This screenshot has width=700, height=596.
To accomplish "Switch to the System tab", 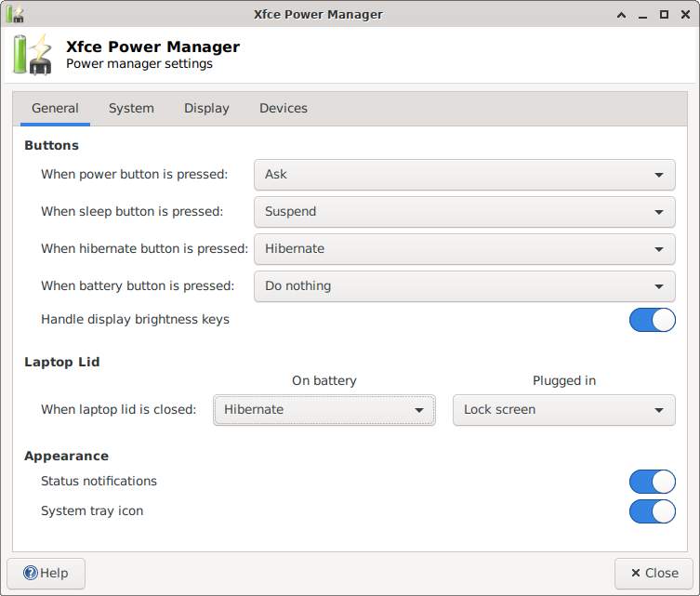I will [x=131, y=109].
